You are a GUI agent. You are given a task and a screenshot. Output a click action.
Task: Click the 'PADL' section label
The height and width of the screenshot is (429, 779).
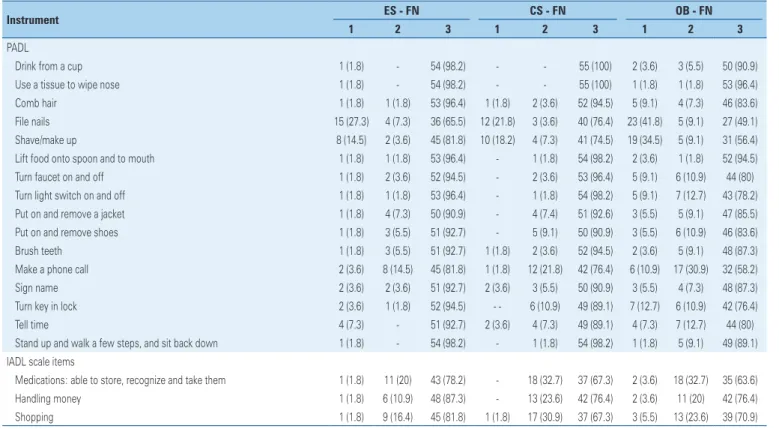pyautogui.click(x=17, y=48)
